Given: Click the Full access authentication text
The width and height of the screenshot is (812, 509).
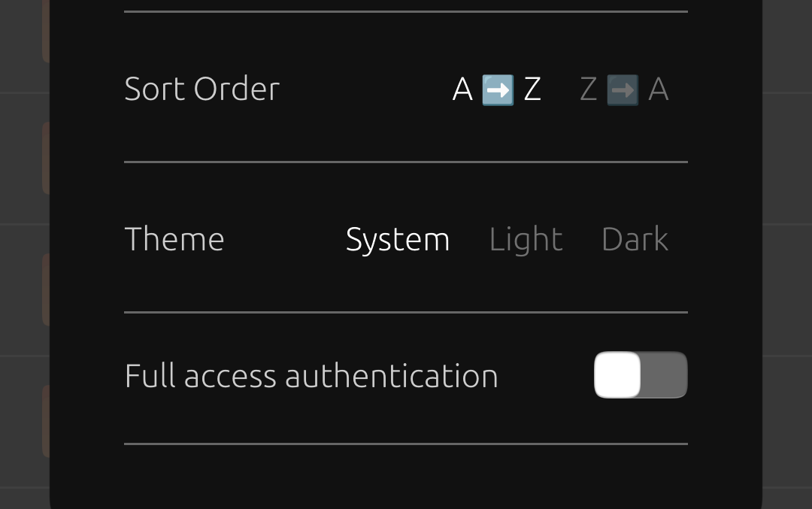Looking at the screenshot, I should [x=311, y=375].
